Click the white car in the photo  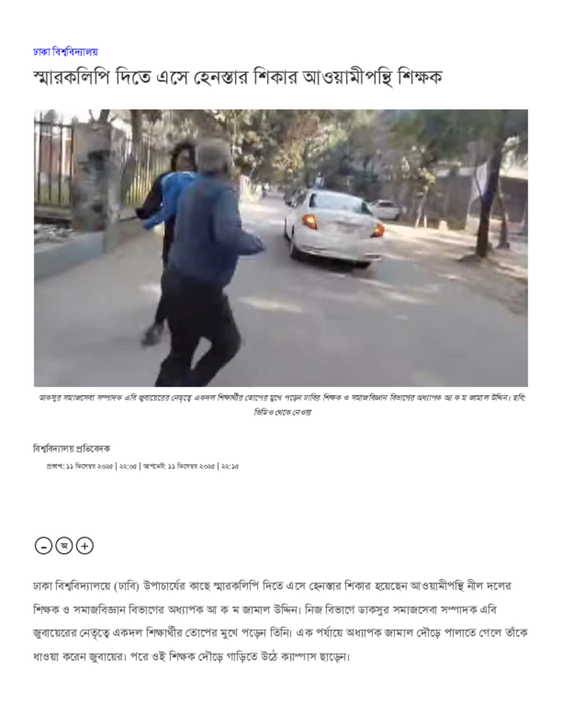(334, 228)
